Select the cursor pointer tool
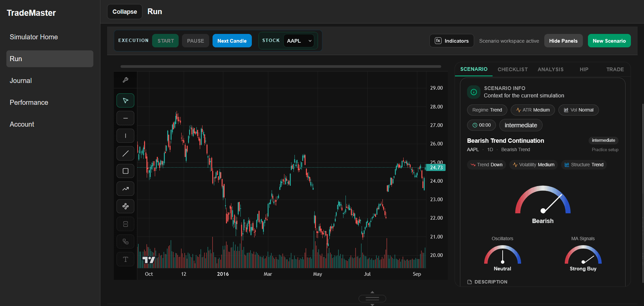The image size is (644, 306). coord(126,100)
